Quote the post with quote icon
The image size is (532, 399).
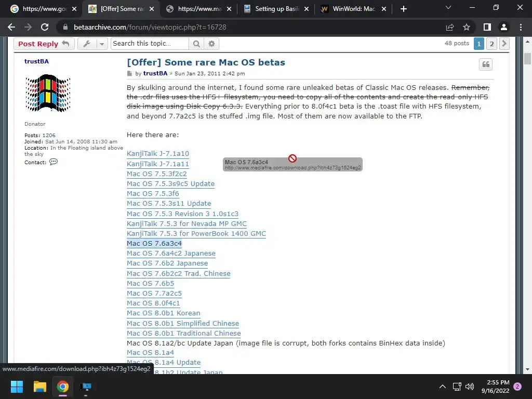click(486, 64)
